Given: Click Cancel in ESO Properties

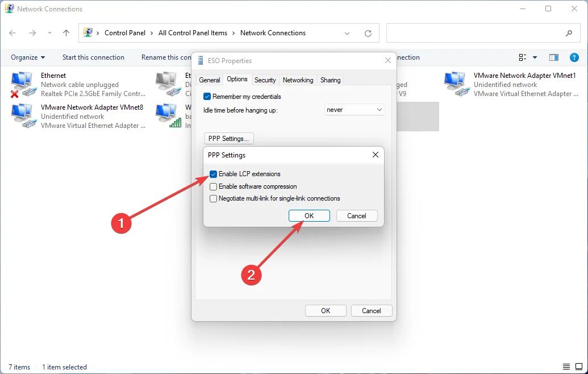Looking at the screenshot, I should point(371,310).
